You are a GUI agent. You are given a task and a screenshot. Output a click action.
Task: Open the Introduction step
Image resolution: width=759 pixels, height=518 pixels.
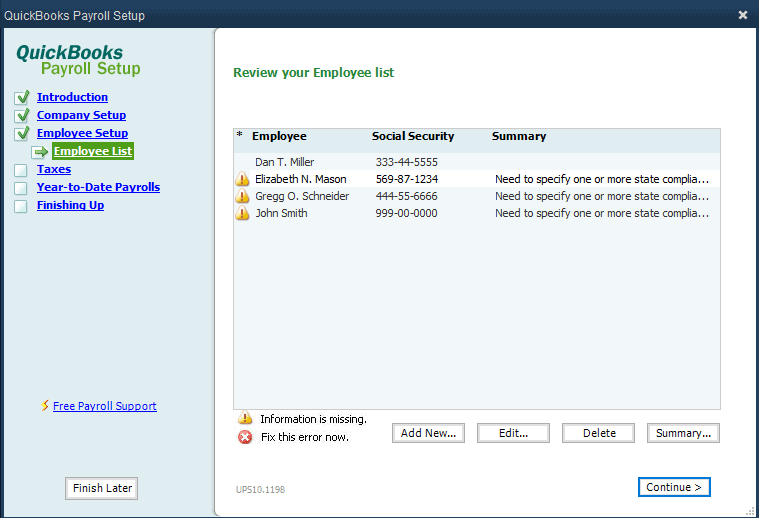pyautogui.click(x=73, y=97)
